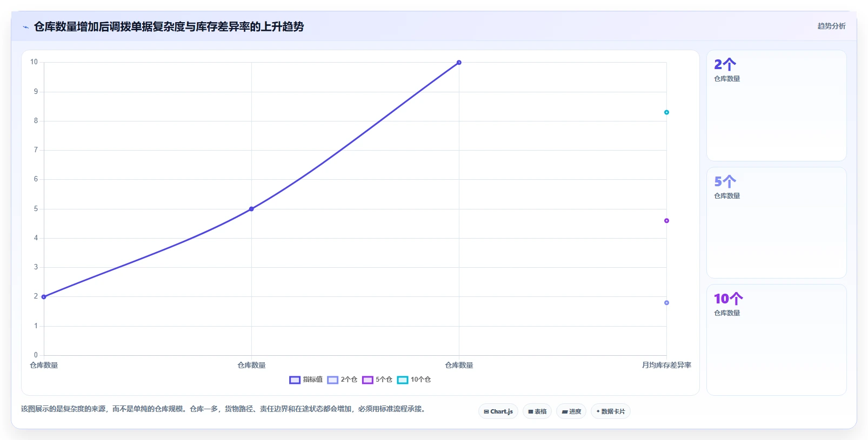
Task: Click the 进度 tag
Action: click(571, 411)
